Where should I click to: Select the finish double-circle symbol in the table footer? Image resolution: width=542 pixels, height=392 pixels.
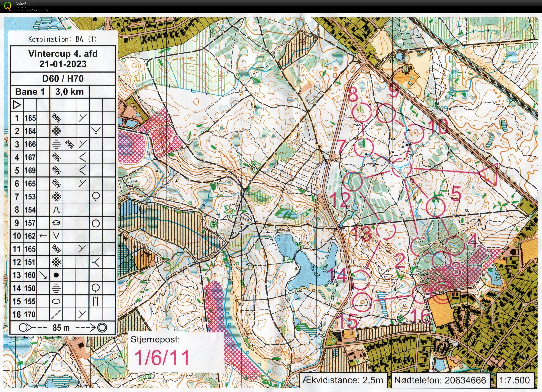[x=103, y=327]
